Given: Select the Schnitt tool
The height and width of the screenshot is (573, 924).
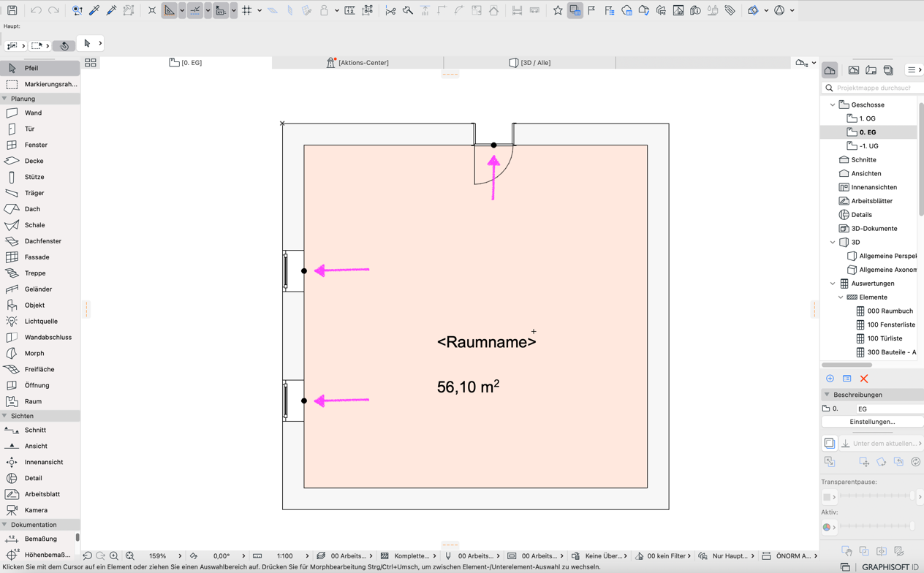Looking at the screenshot, I should coord(40,430).
